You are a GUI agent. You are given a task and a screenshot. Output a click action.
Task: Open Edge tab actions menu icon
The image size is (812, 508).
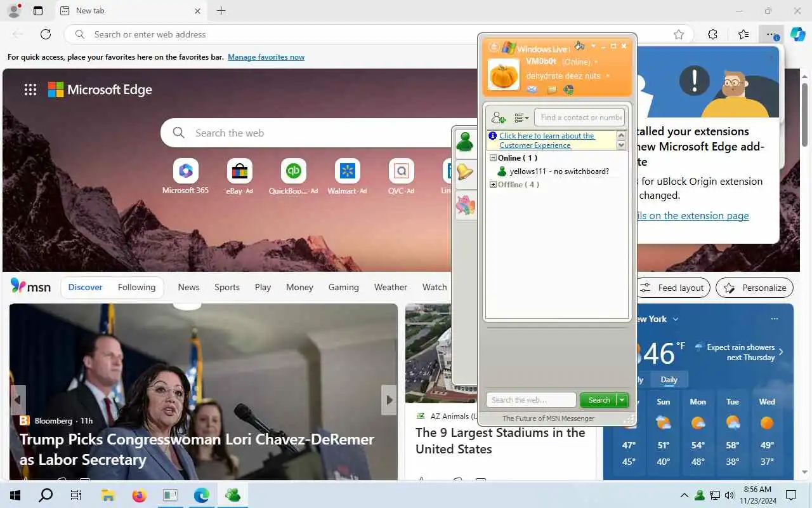tap(38, 11)
